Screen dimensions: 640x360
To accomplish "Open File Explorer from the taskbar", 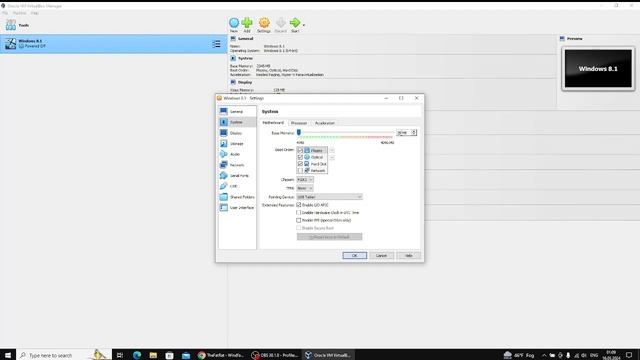I will pos(153,355).
